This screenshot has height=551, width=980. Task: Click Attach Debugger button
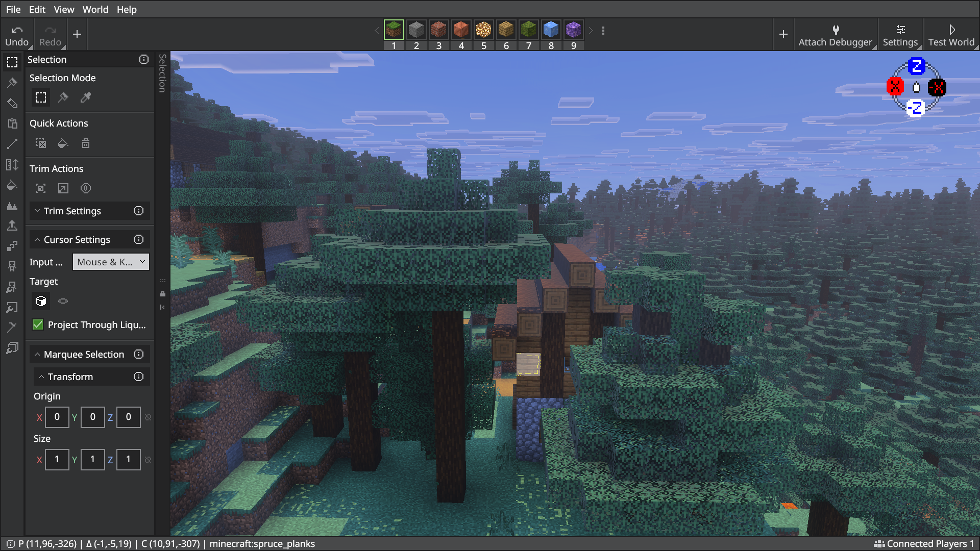click(835, 35)
